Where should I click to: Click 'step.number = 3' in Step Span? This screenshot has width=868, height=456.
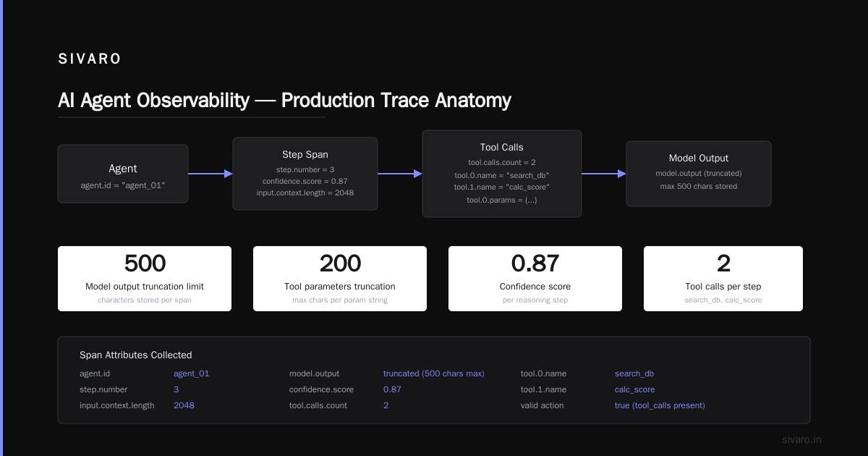(305, 169)
